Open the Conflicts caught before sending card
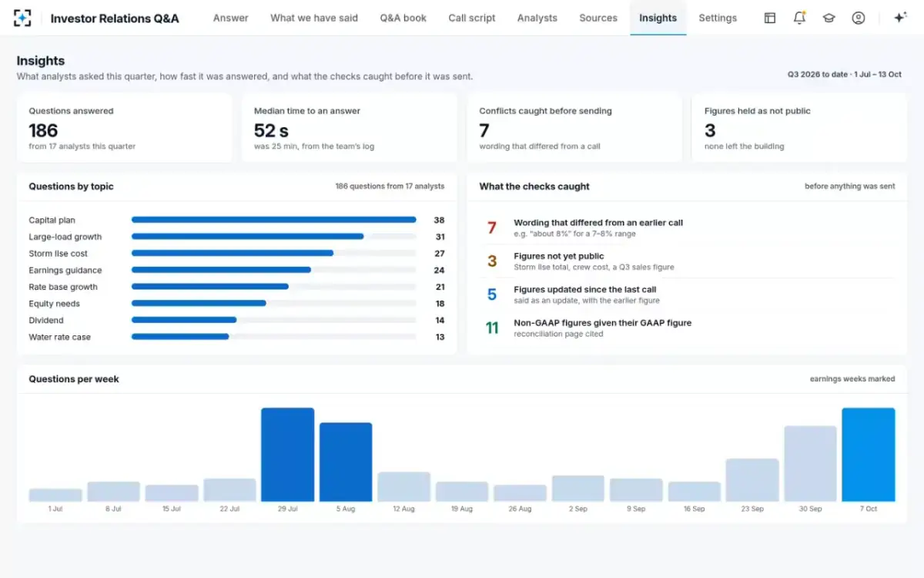924x578 pixels. 574,128
